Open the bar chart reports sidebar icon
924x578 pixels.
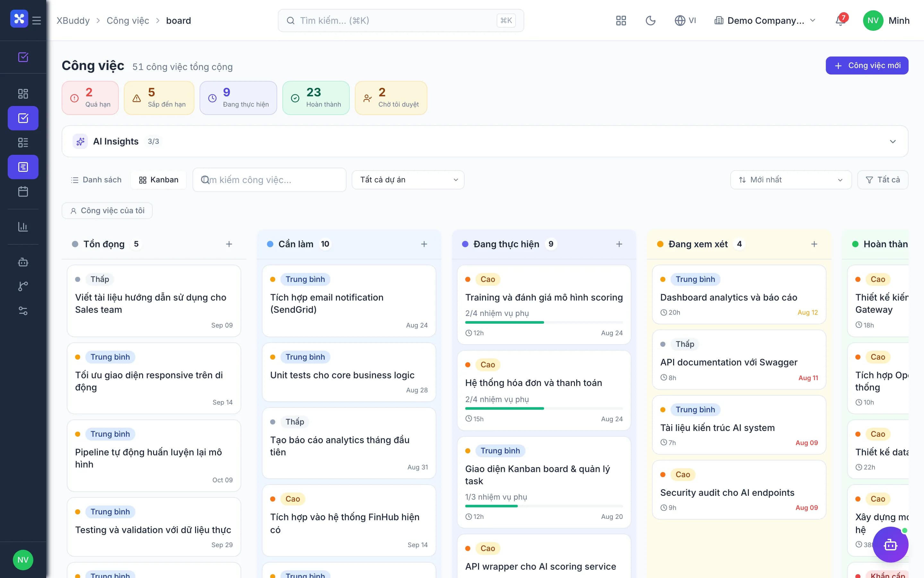pos(23,227)
